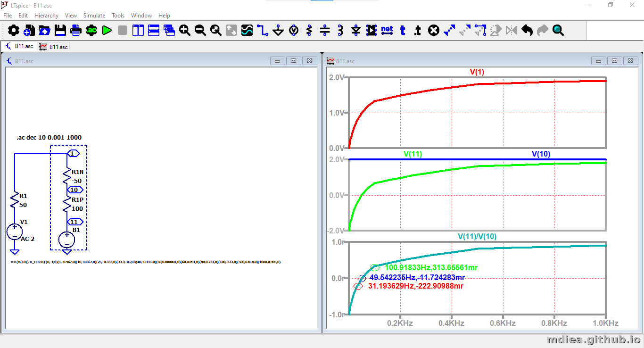Viewport: 644px width, 348px height.
Task: Tile windows horizontally
Action: click(x=154, y=31)
